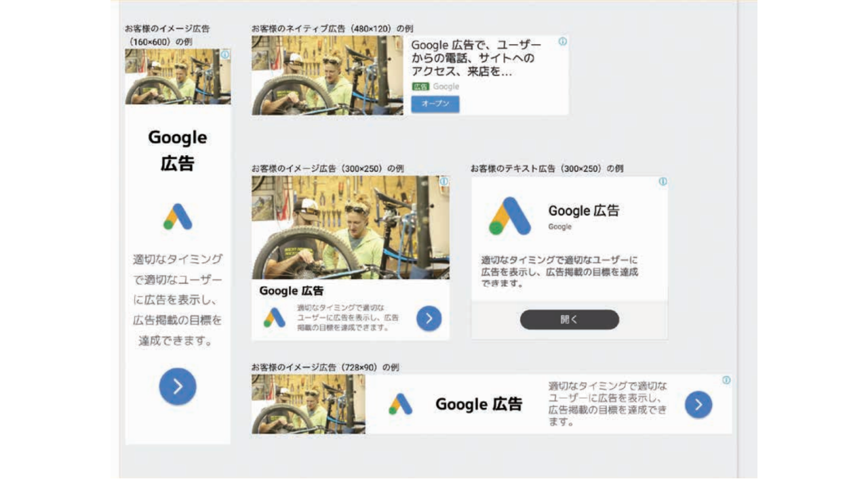This screenshot has width=868, height=479.
Task: Click the Google Ads logo in skyscraper ad
Action: [x=178, y=217]
